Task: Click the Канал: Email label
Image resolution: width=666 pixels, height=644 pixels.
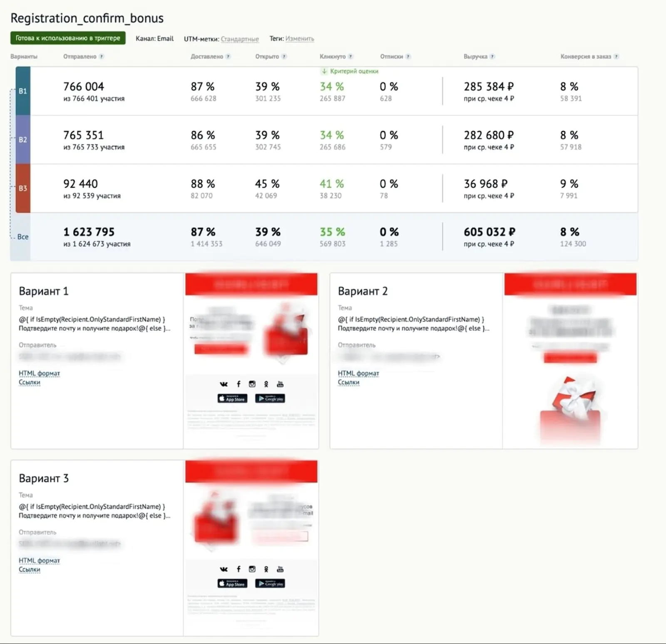Action: (154, 39)
